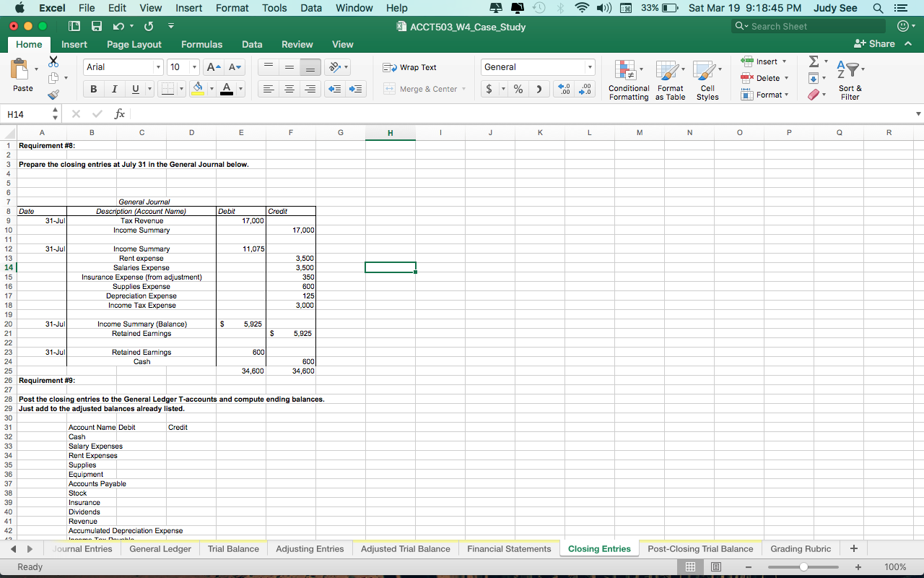Toggle Wrap Text on
Screen dimensions: 924x578
point(410,67)
